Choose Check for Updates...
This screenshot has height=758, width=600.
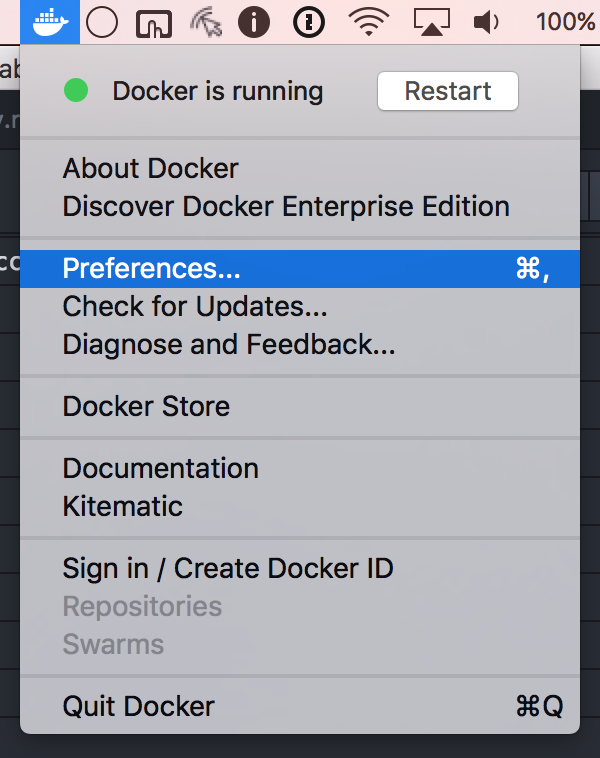tap(195, 306)
